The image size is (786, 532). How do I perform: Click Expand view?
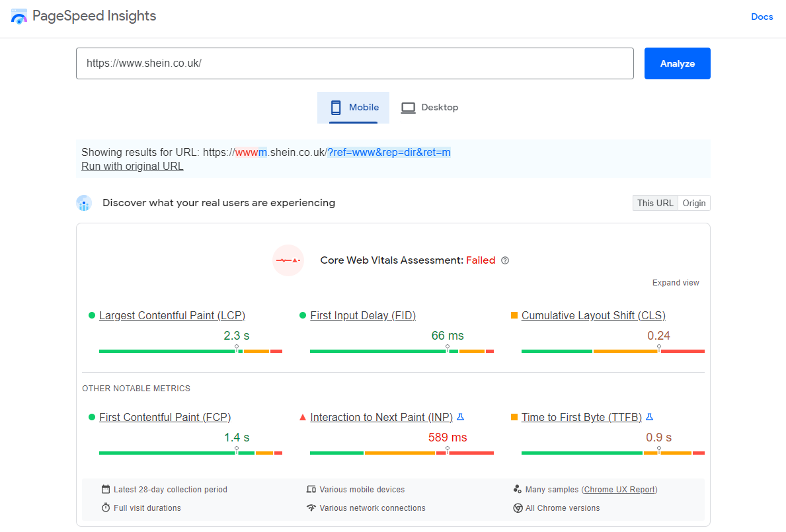pos(676,283)
